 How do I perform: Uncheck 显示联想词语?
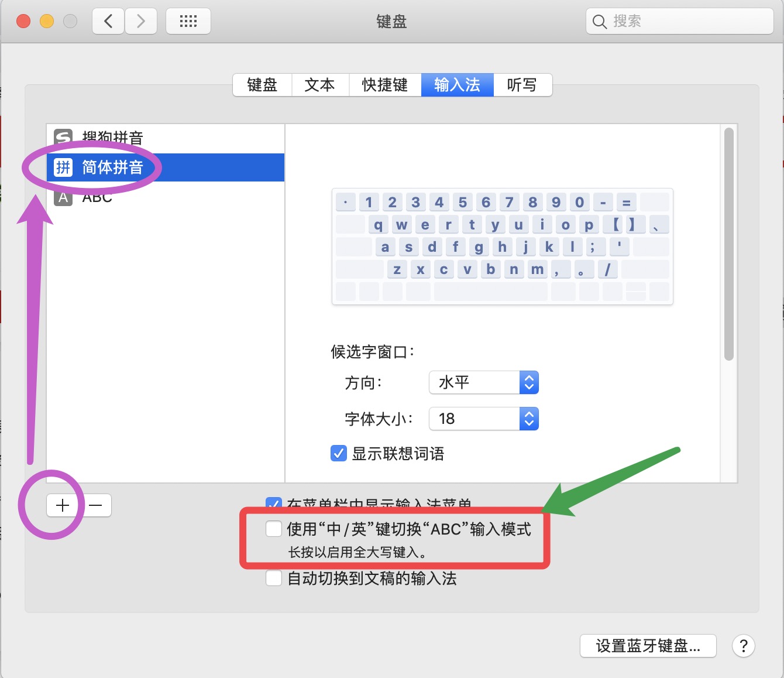pos(338,453)
